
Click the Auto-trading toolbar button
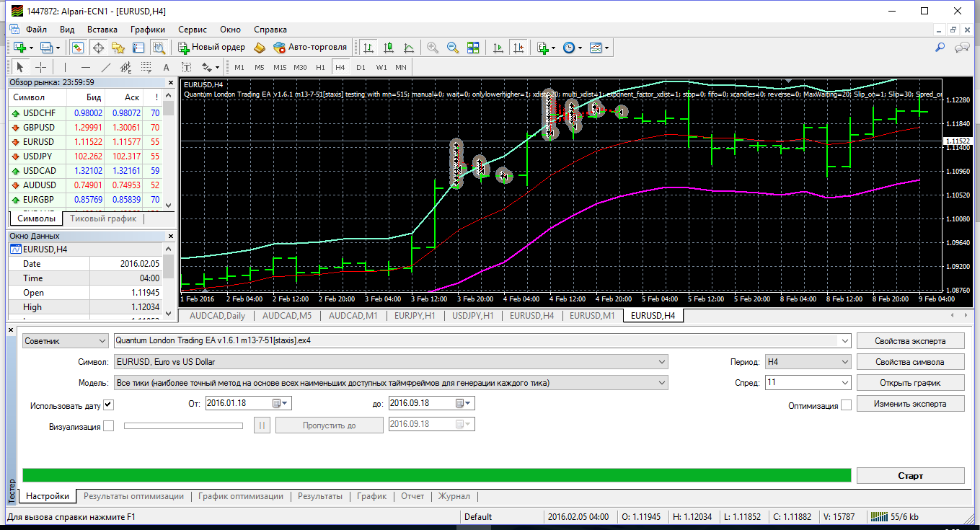point(311,47)
